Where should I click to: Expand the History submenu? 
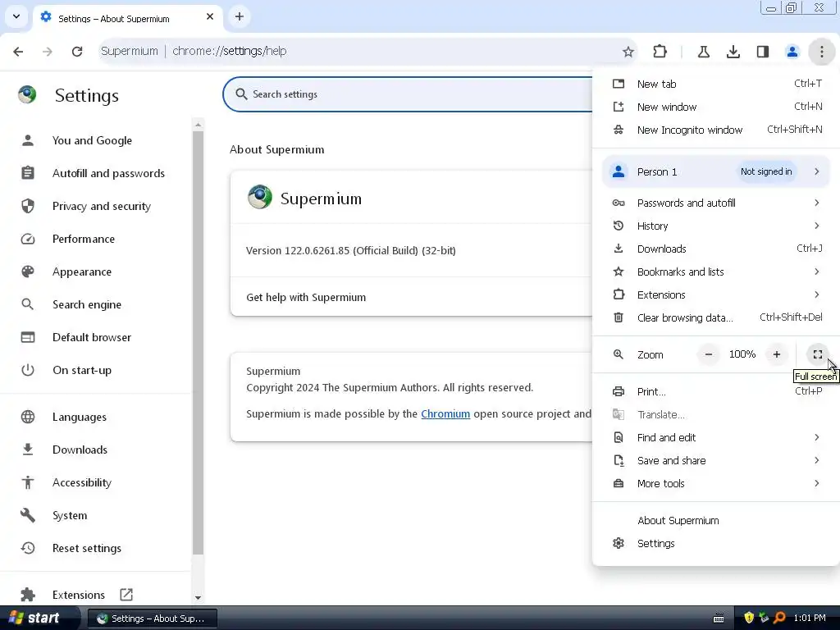click(x=717, y=226)
